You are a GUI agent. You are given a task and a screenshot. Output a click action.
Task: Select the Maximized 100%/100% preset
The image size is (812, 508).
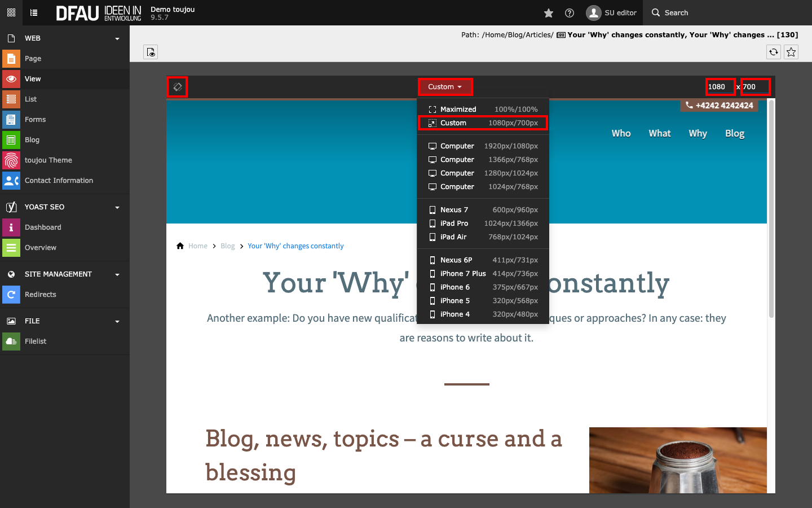pyautogui.click(x=483, y=110)
